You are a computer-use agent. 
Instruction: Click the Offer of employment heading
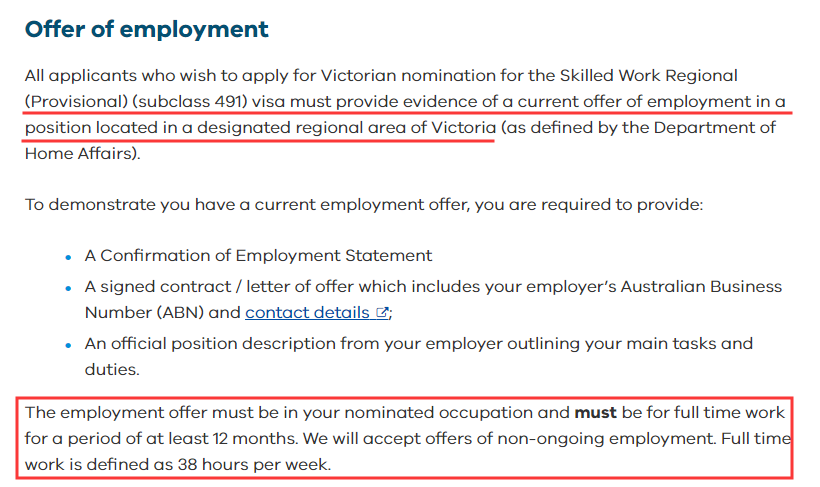pyautogui.click(x=147, y=29)
